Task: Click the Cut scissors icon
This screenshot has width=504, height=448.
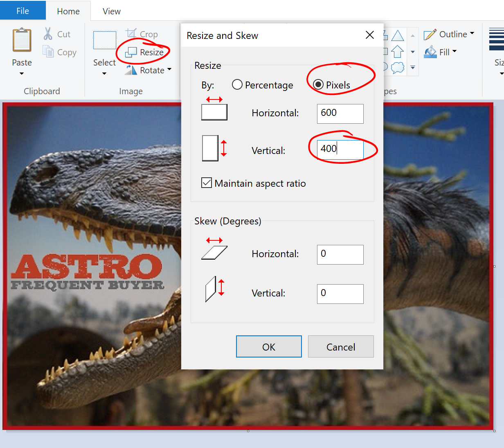Action: tap(48, 34)
